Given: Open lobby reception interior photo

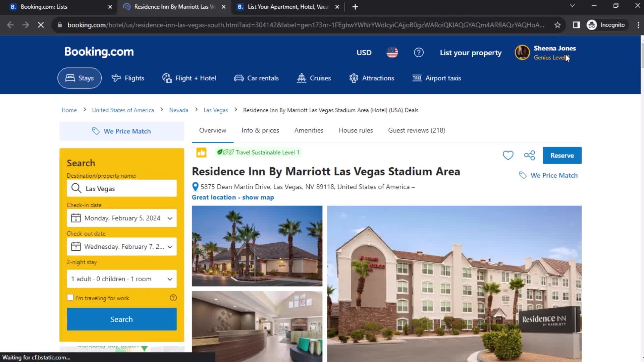Looking at the screenshot, I should point(257,326).
